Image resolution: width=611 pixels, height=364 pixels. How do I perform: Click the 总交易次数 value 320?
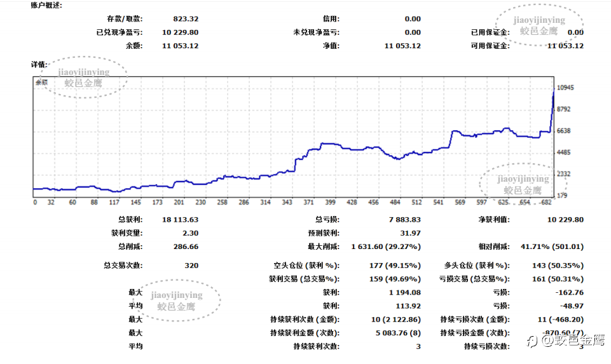[191, 266]
